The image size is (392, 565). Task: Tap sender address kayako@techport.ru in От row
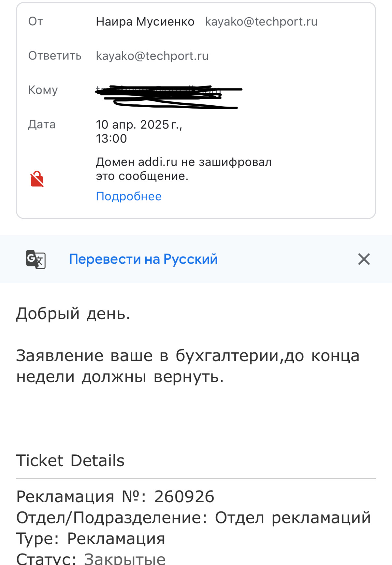tap(261, 22)
